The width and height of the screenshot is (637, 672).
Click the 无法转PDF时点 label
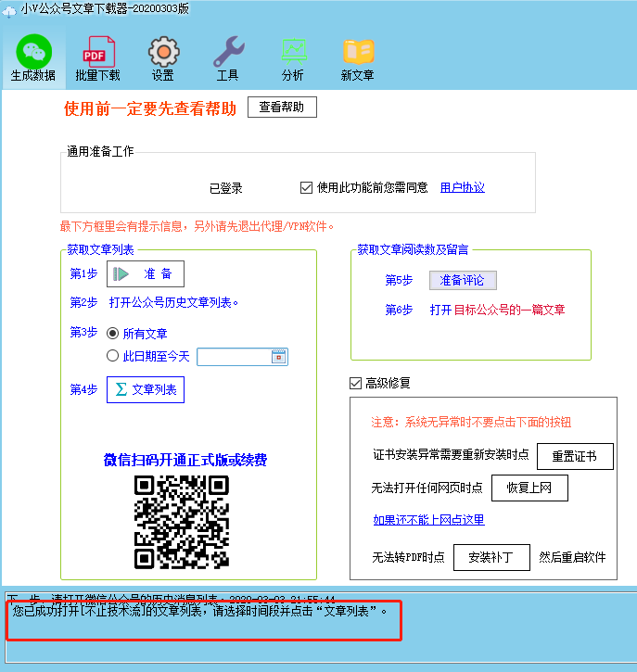pos(408,557)
